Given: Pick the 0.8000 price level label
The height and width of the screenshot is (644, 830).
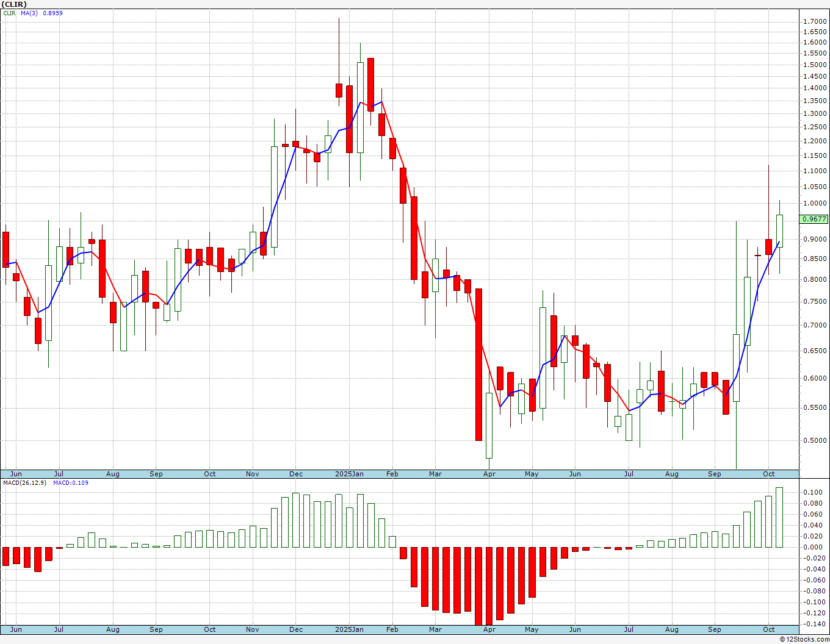Looking at the screenshot, I should click(x=815, y=280).
